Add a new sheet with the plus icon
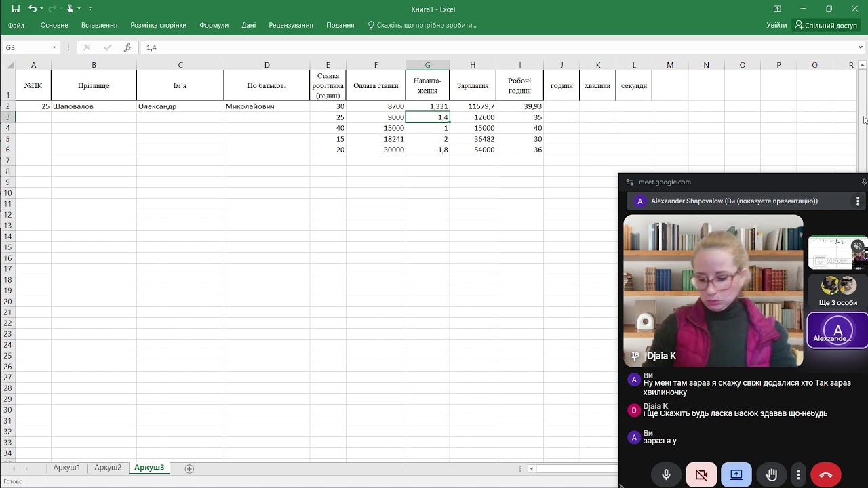868x488 pixels. 189,468
